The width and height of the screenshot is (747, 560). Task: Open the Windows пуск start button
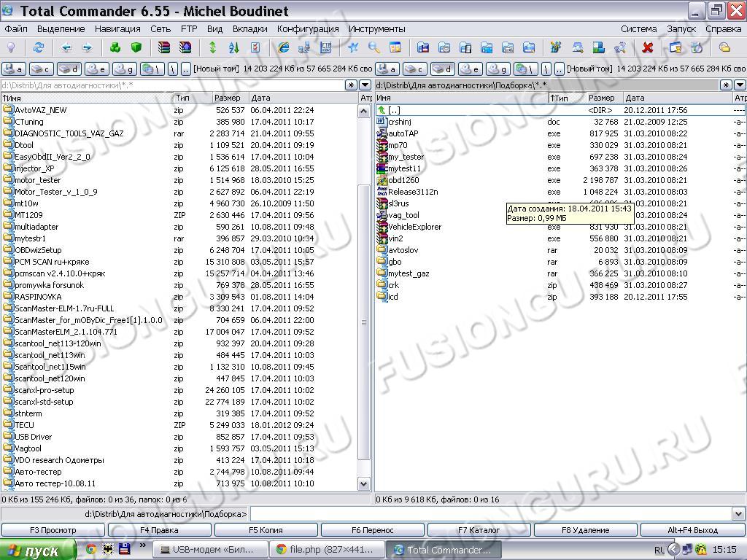coord(38,551)
